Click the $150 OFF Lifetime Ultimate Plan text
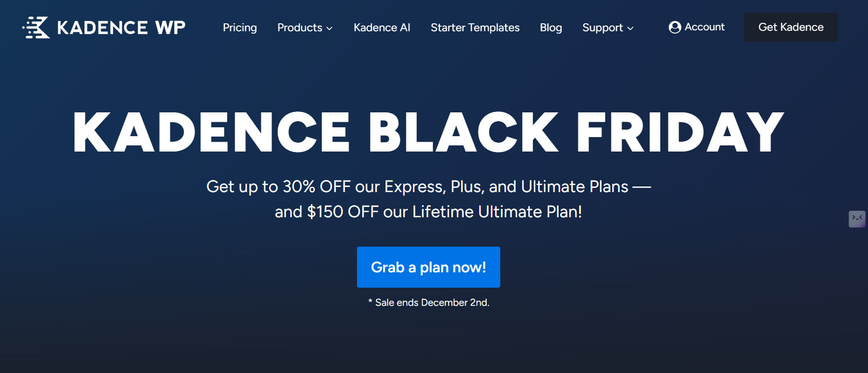This screenshot has width=868, height=373. click(428, 212)
